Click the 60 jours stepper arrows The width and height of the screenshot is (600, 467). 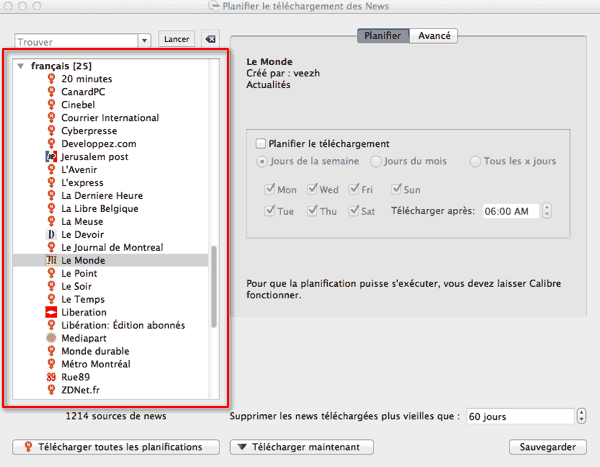click(581, 416)
